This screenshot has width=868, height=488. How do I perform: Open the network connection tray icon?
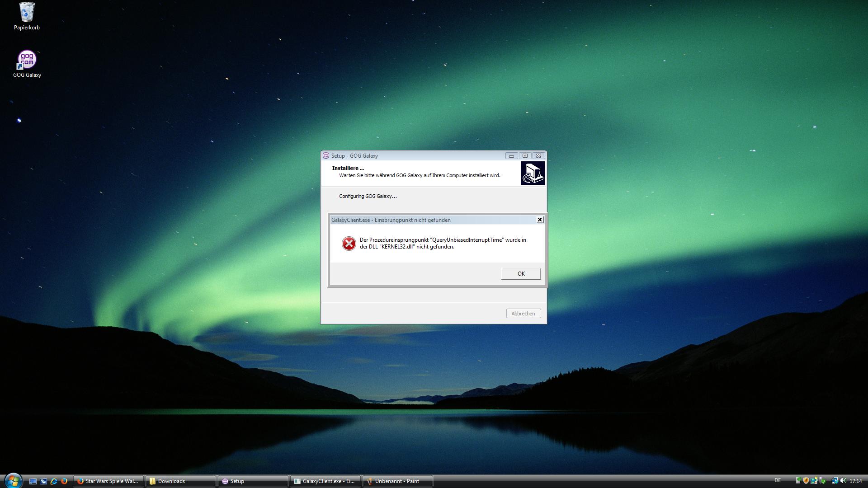(835, 481)
